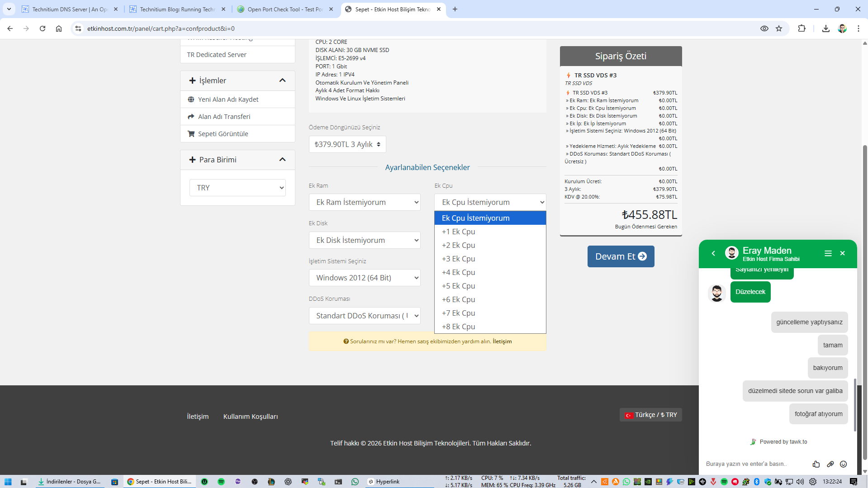The image size is (868, 488).
Task: Choose 'Ek Cpu İstemiyorum' highlighted option
Action: [x=490, y=218]
